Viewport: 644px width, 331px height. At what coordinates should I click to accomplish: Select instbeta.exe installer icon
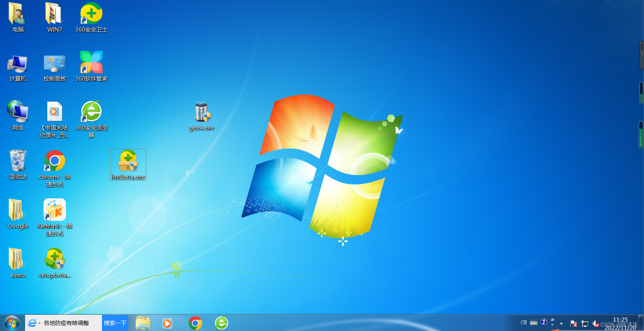128,165
